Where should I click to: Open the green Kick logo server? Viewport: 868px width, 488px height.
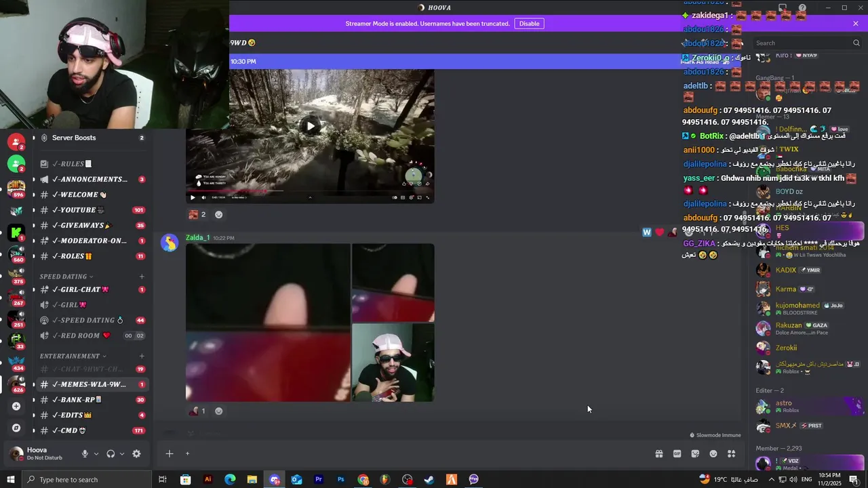[16, 233]
